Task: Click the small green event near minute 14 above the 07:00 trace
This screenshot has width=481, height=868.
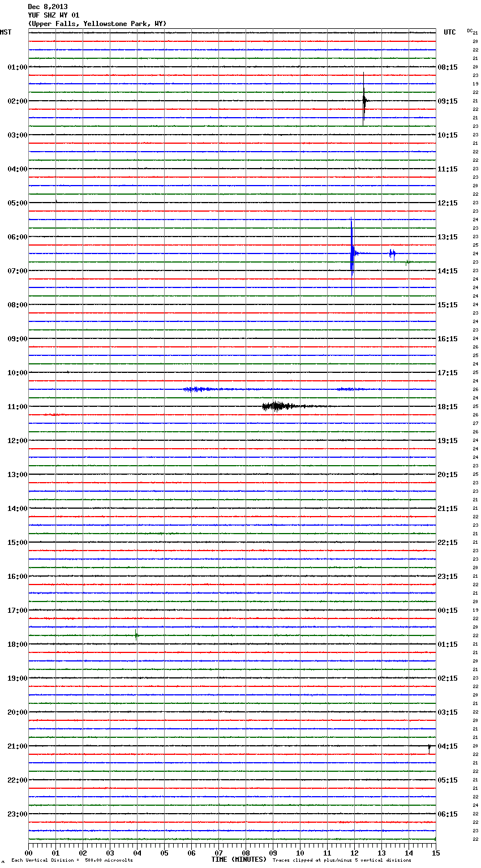Action: coord(408,262)
